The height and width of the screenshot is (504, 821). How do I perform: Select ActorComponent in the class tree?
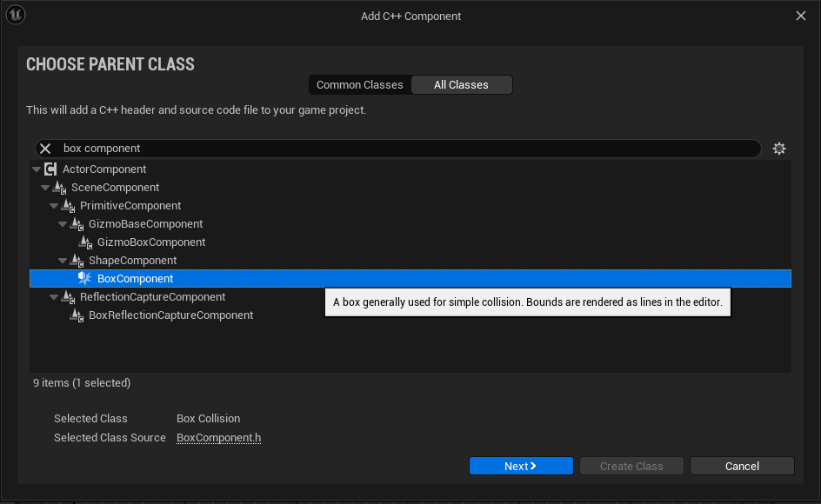click(x=104, y=169)
